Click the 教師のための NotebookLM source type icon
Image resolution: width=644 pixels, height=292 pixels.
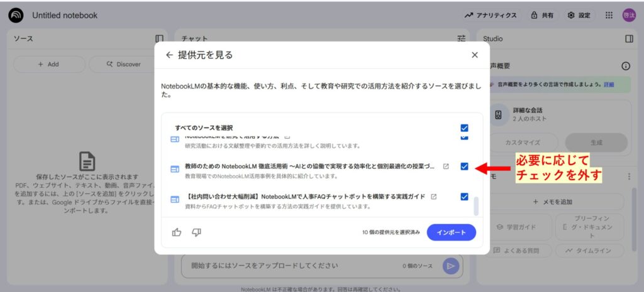click(x=175, y=169)
